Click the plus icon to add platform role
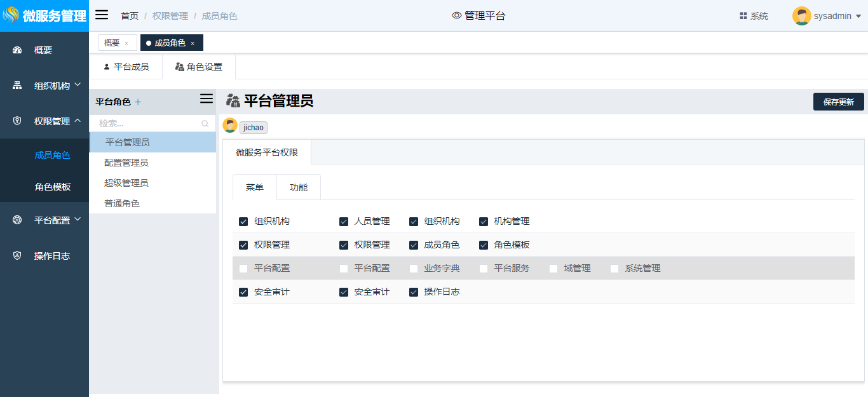 (138, 102)
